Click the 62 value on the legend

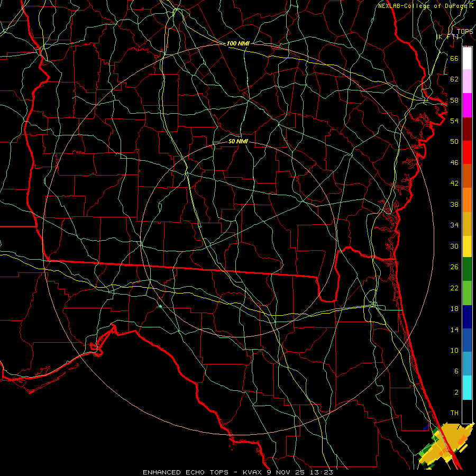coord(454,79)
